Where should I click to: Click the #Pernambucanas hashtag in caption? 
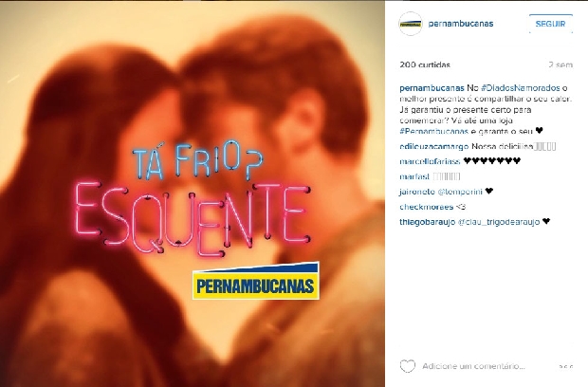click(433, 131)
